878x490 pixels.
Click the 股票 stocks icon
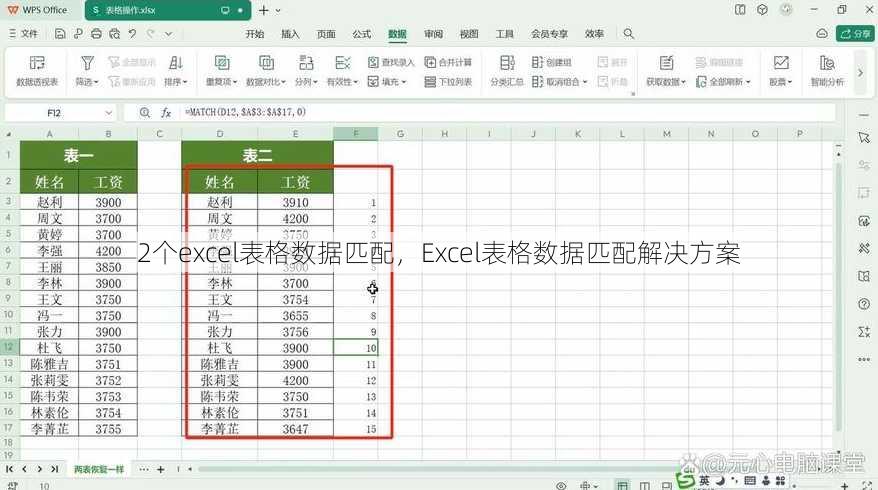(x=781, y=63)
